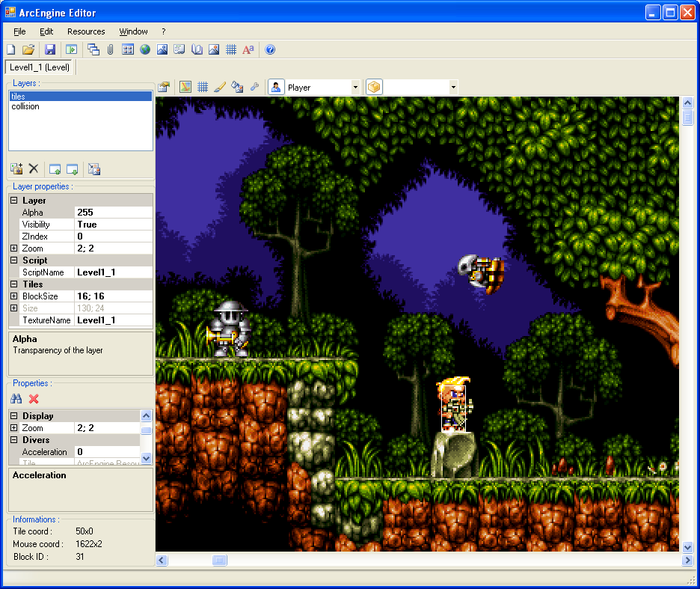Click the blue help question mark icon
Screen dimensions: 700x589
270,49
